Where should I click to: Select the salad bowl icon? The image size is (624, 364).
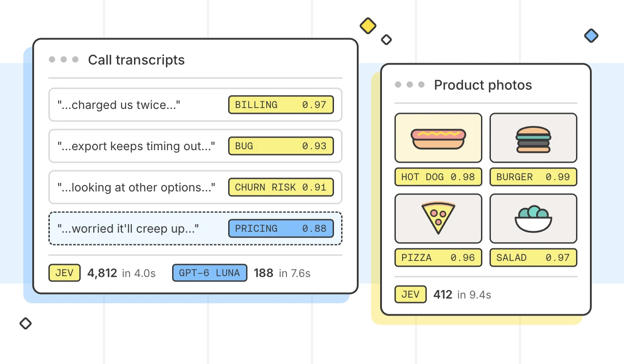pyautogui.click(x=533, y=218)
